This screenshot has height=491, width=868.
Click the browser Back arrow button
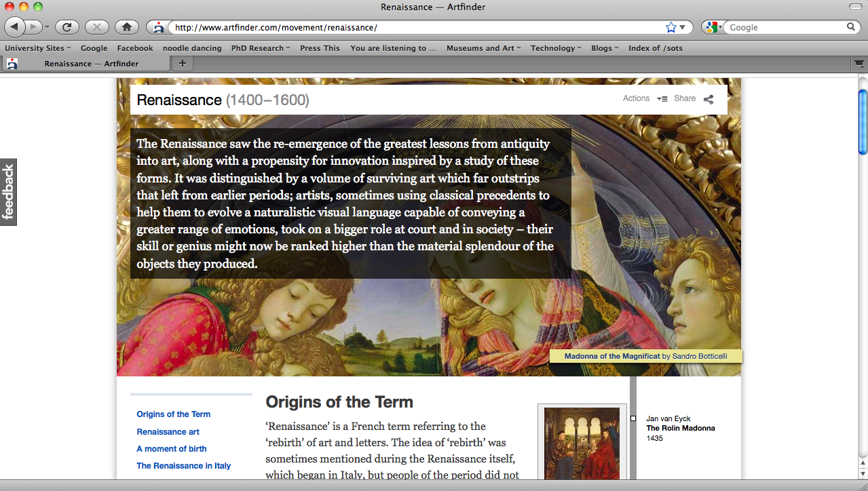(x=15, y=27)
